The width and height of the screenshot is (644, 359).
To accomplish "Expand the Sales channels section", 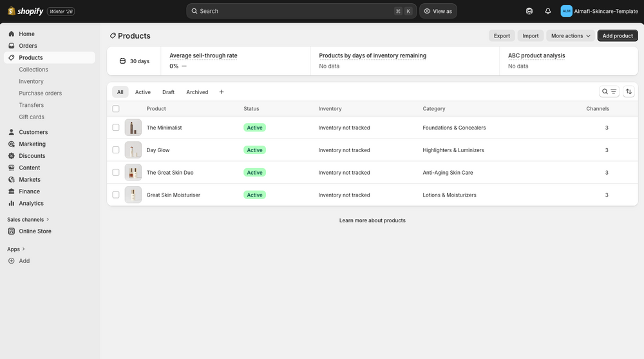I will (28, 220).
